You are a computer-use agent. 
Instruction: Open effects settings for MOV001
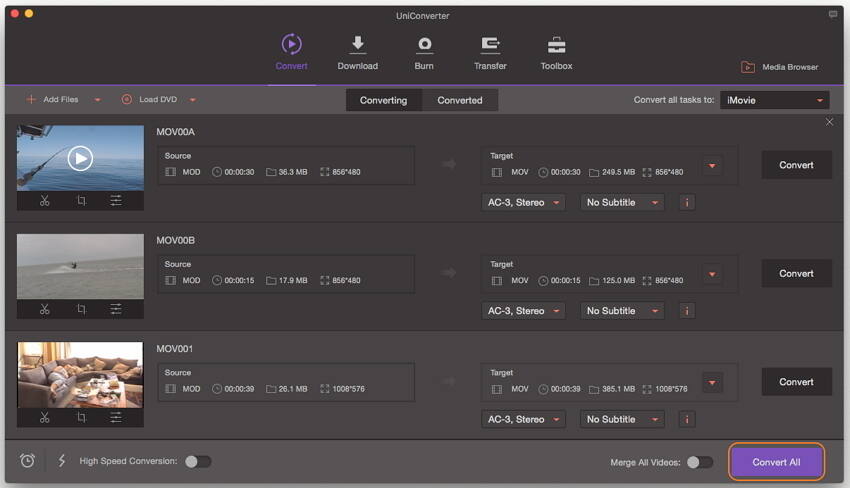point(116,418)
